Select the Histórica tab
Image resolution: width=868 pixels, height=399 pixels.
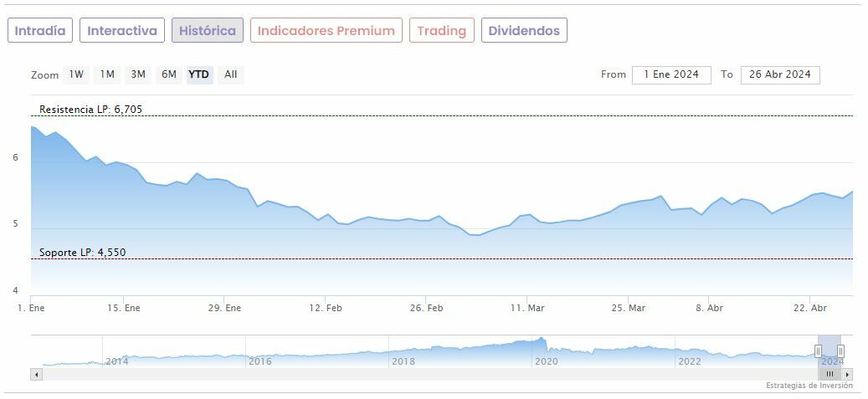tap(208, 31)
